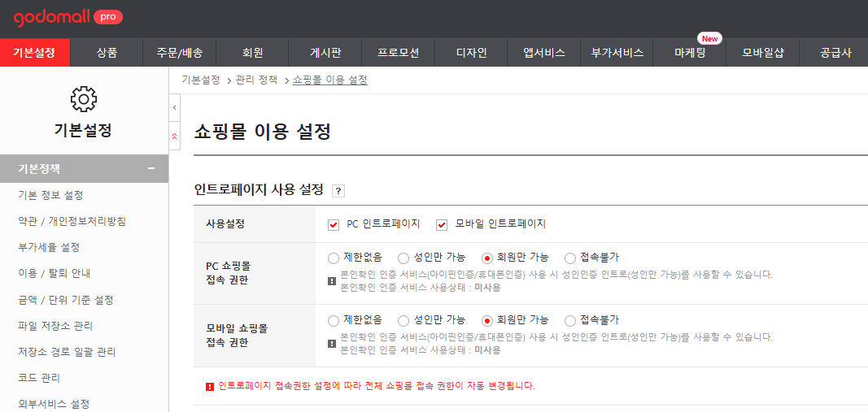Select 성인만 가능 for 모바일 쇼핑몰
The image size is (868, 412).
point(403,320)
